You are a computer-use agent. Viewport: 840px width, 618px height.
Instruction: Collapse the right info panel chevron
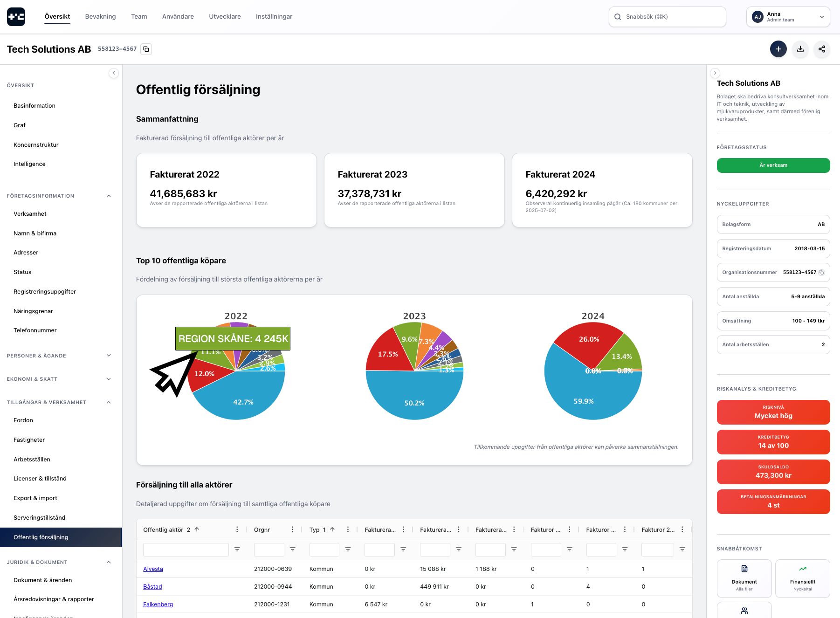[x=715, y=73]
